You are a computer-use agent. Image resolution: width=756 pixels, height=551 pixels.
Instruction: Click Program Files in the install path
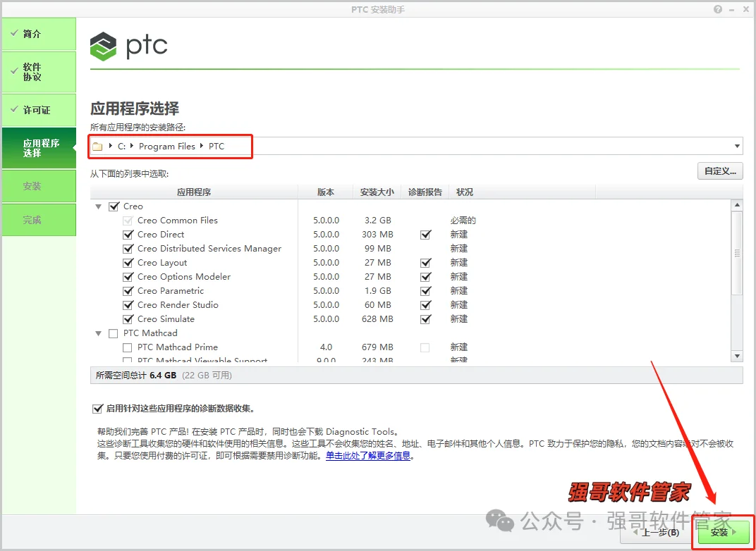pos(167,146)
